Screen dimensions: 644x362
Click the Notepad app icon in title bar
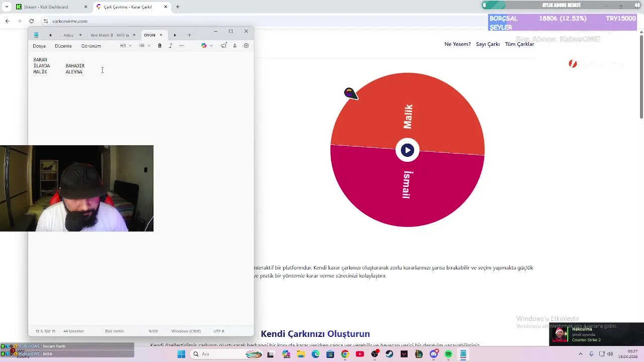click(x=36, y=35)
